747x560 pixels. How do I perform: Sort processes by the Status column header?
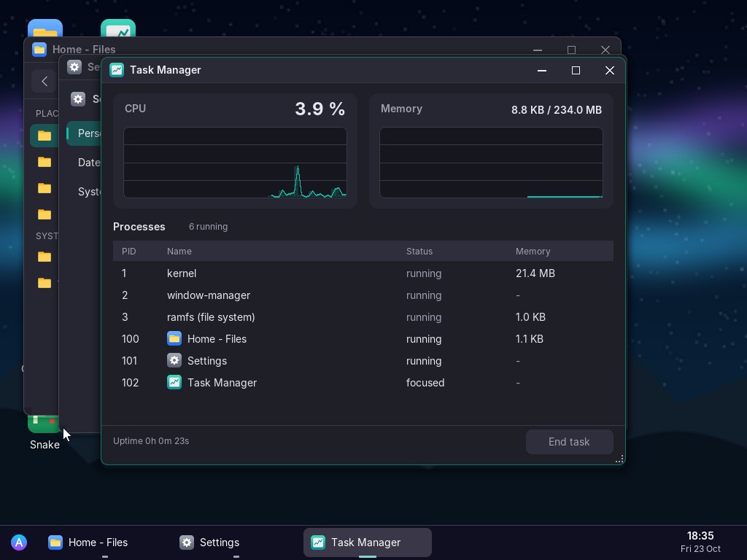[x=419, y=251]
